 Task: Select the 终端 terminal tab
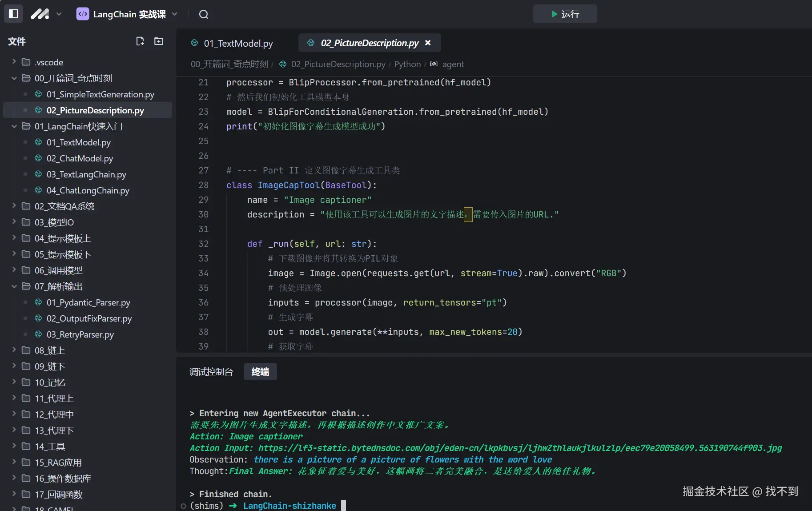(x=260, y=372)
